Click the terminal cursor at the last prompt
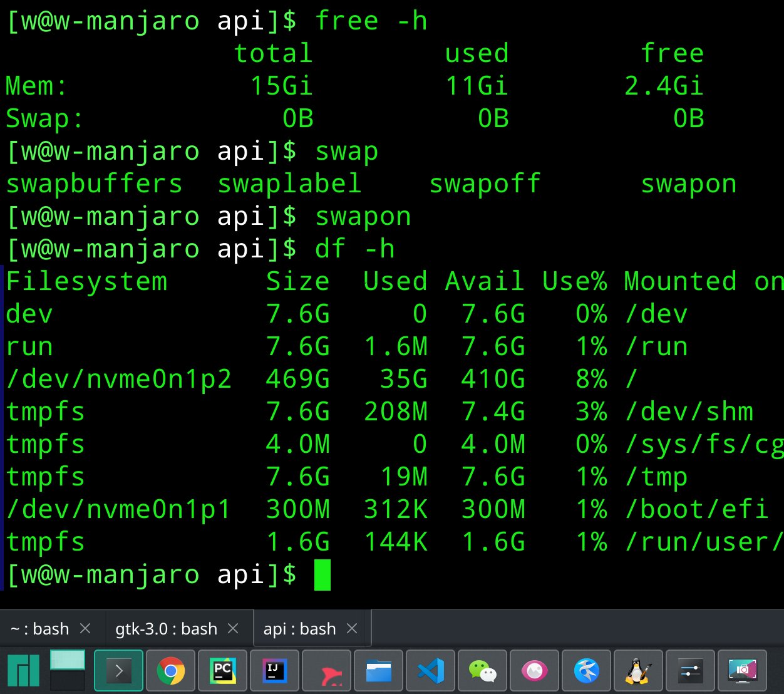 click(x=322, y=574)
